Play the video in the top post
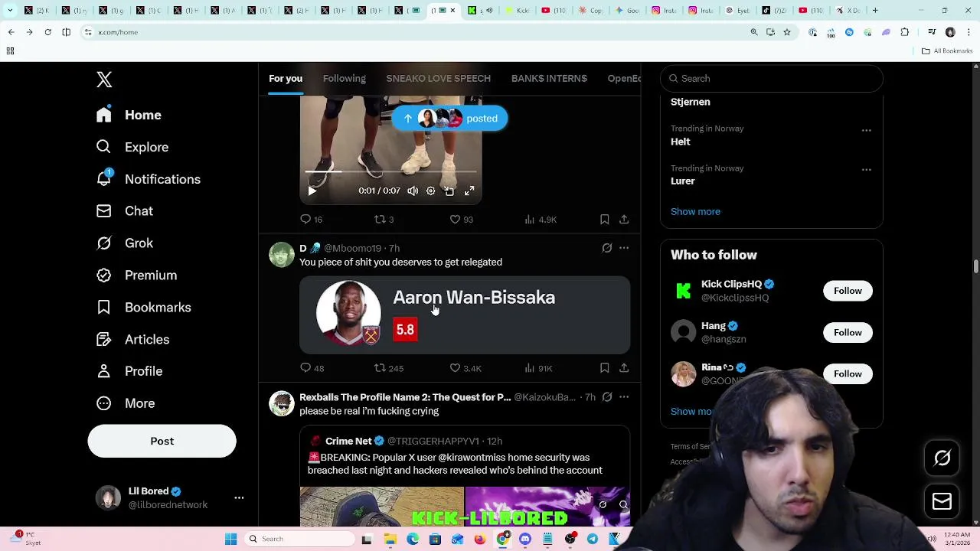Viewport: 980px width, 551px height. (x=312, y=191)
